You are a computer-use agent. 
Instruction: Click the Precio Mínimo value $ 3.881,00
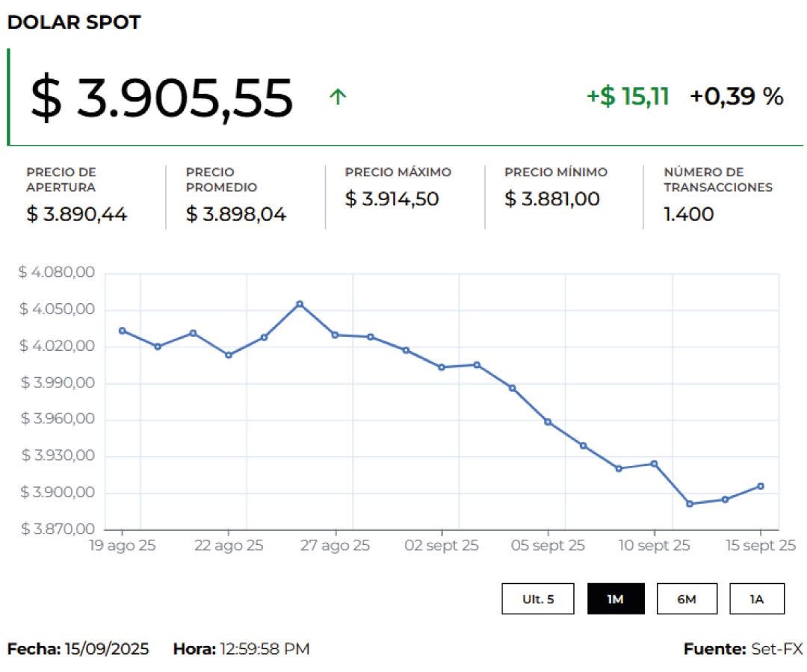[x=551, y=199]
